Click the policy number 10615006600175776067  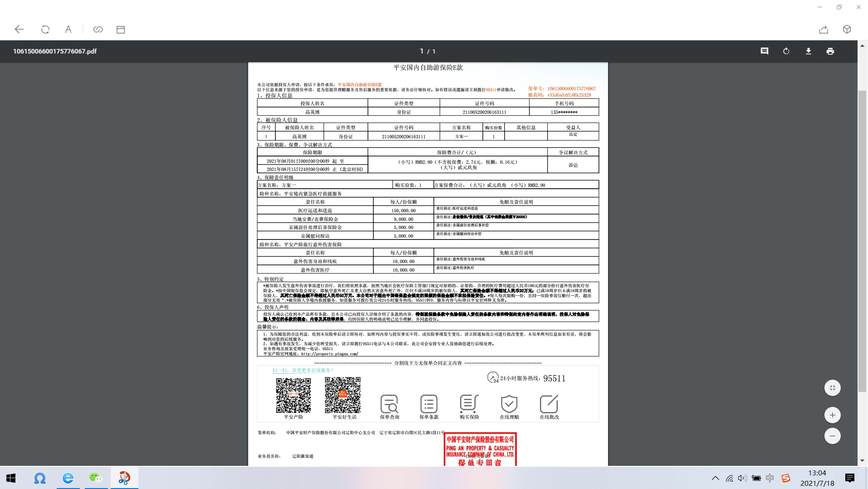(x=571, y=89)
